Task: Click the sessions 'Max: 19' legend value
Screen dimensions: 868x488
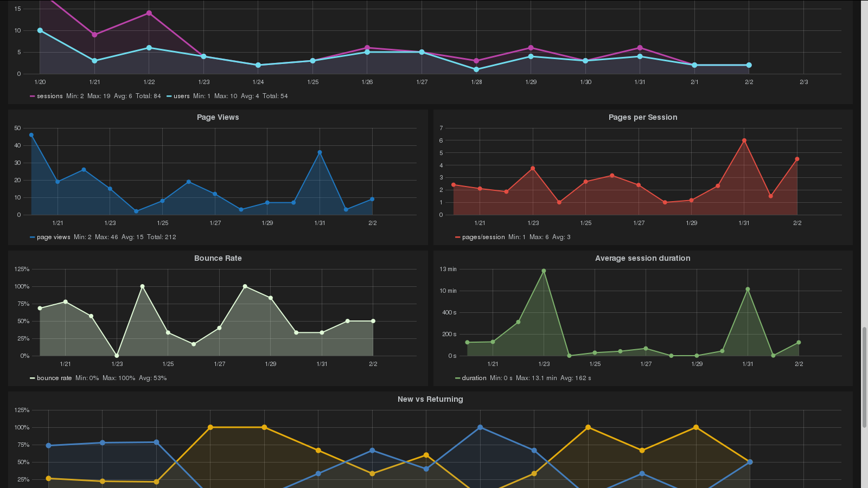Action: click(x=99, y=96)
